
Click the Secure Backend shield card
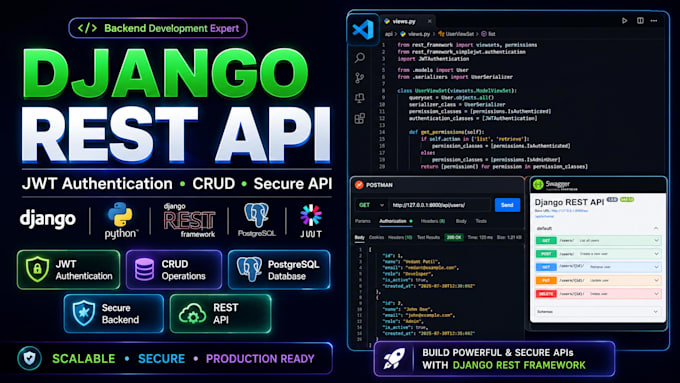pyautogui.click(x=114, y=314)
